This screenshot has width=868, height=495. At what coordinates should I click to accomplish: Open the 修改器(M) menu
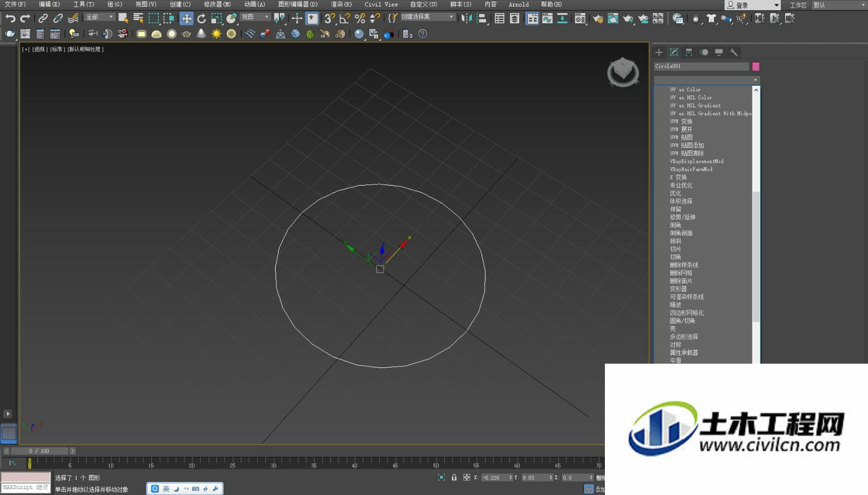[218, 4]
